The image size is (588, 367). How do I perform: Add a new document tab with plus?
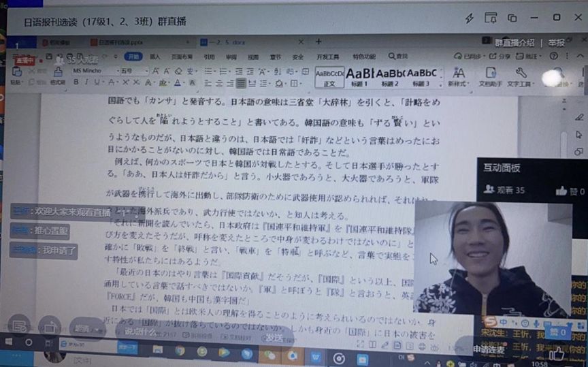[318, 42]
